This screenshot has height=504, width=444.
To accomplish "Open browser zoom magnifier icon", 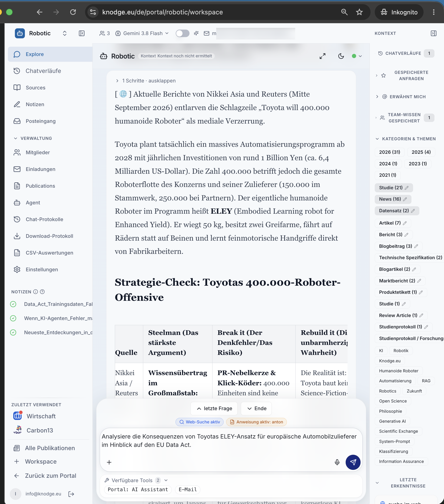I will click(x=344, y=12).
